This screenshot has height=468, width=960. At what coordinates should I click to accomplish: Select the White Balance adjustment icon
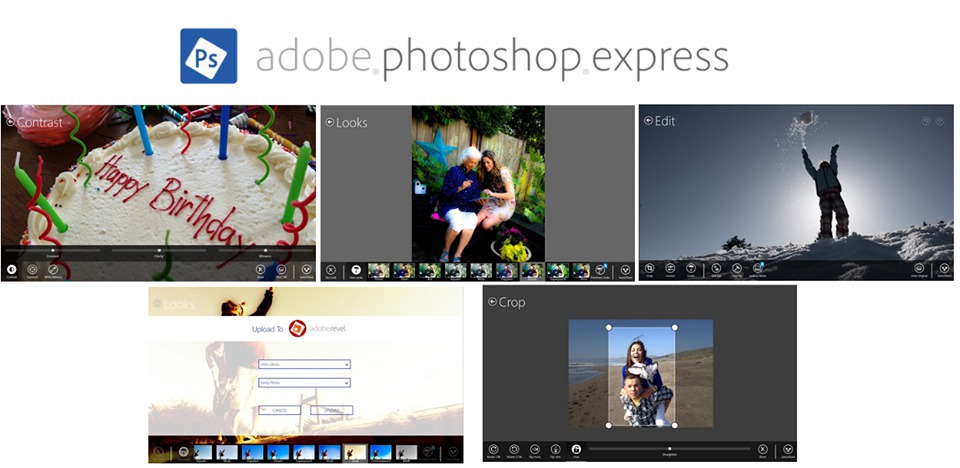[x=53, y=270]
